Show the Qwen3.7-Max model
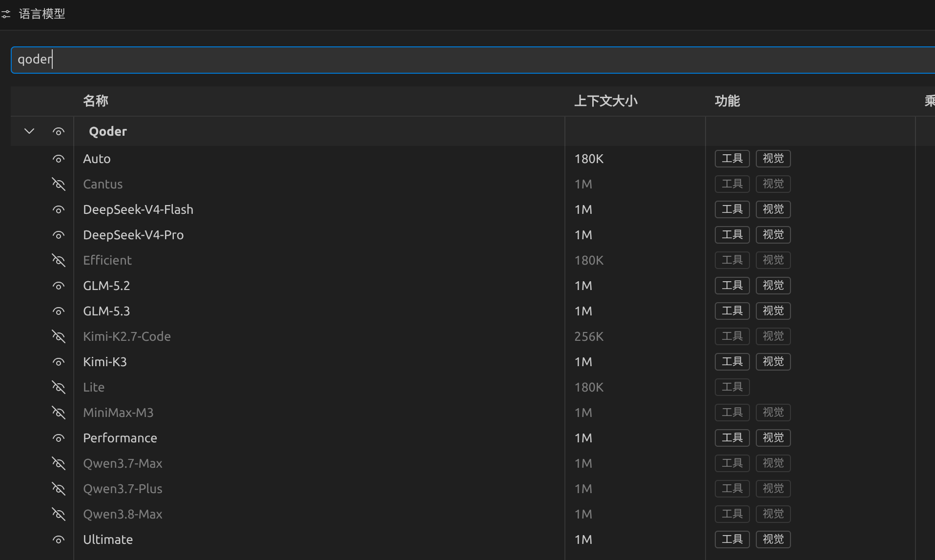Screen dimensions: 935x560 (59, 463)
